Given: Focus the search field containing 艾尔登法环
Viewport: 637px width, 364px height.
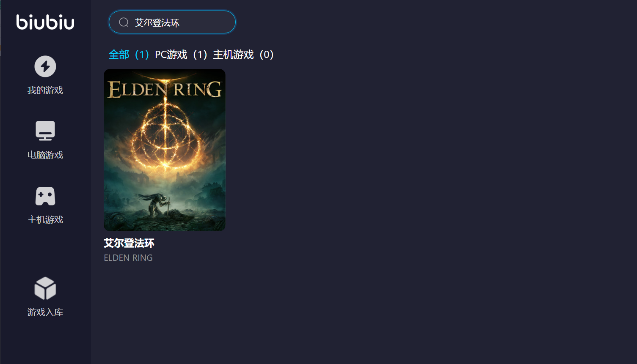Looking at the screenshot, I should tap(172, 22).
